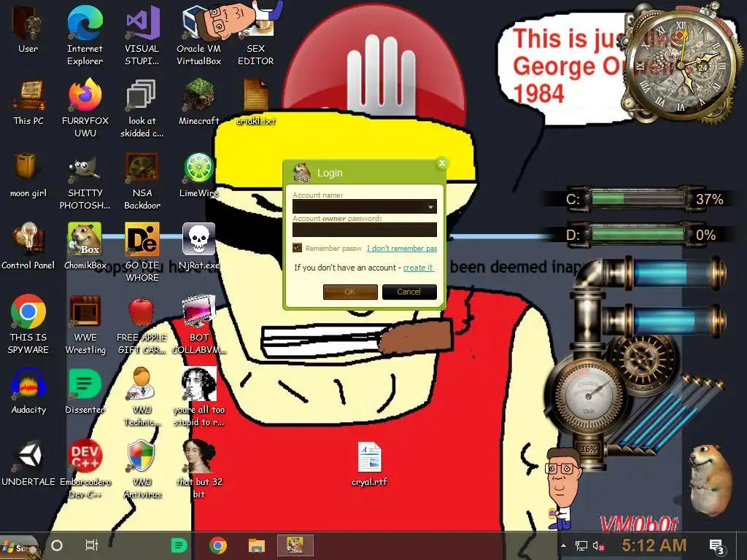Open the I don't remember password link
747x560 pixels.
(x=402, y=248)
